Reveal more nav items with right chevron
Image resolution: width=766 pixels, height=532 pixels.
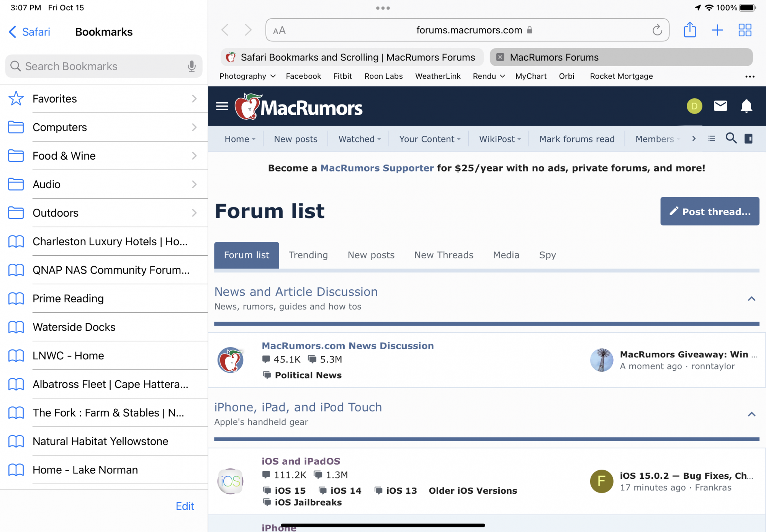click(x=694, y=139)
